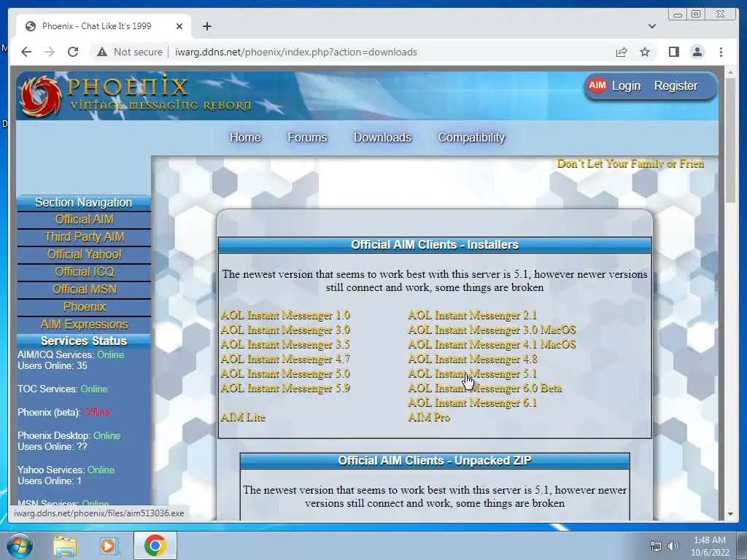
Task: Open the Compatibility menu item
Action: (471, 138)
